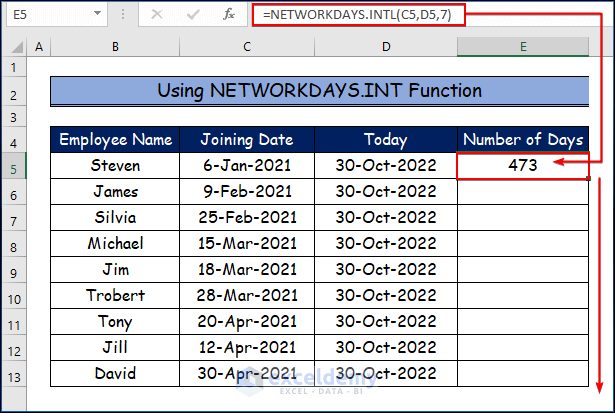Click Today date in James's row
This screenshot has width=615, height=413.
point(386,191)
